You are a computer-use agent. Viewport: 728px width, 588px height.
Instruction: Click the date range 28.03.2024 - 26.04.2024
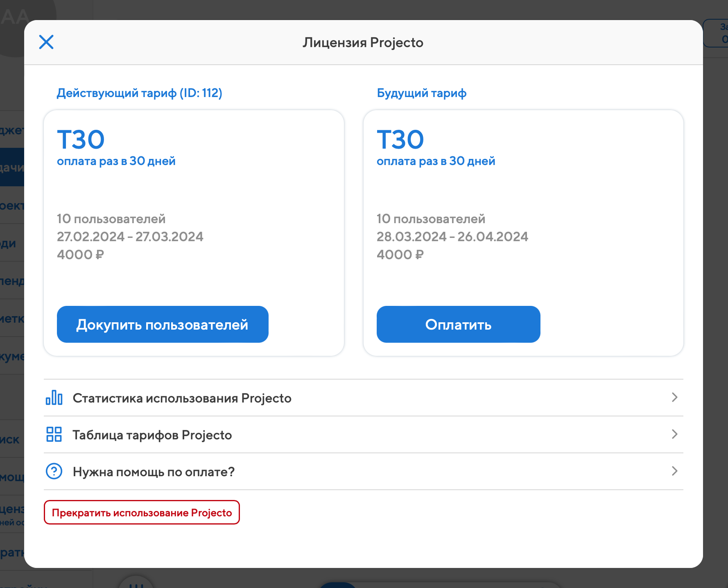(452, 236)
